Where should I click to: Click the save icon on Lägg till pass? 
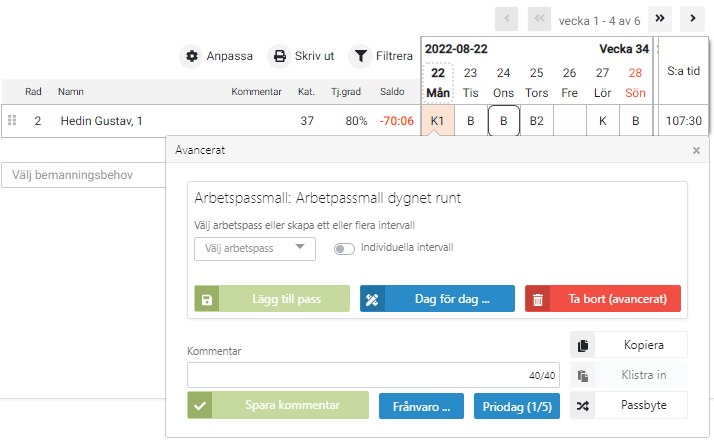point(207,299)
